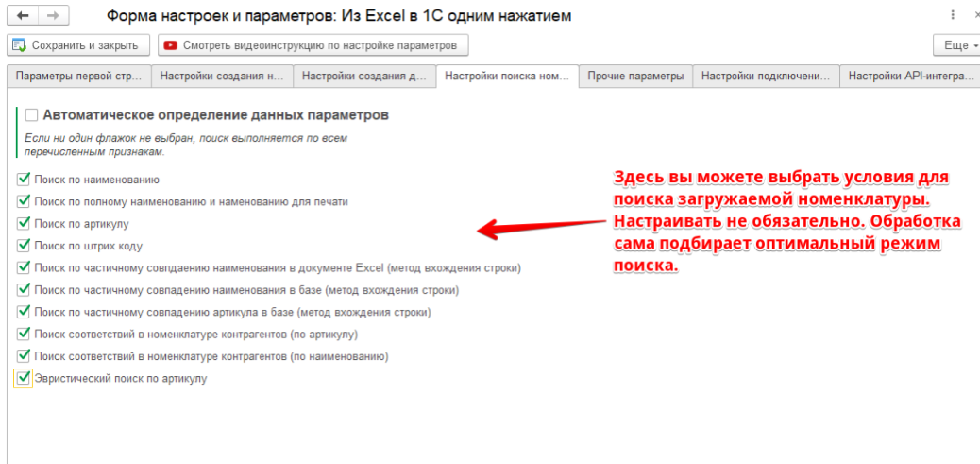Open the Настройки создания д… tab

363,77
